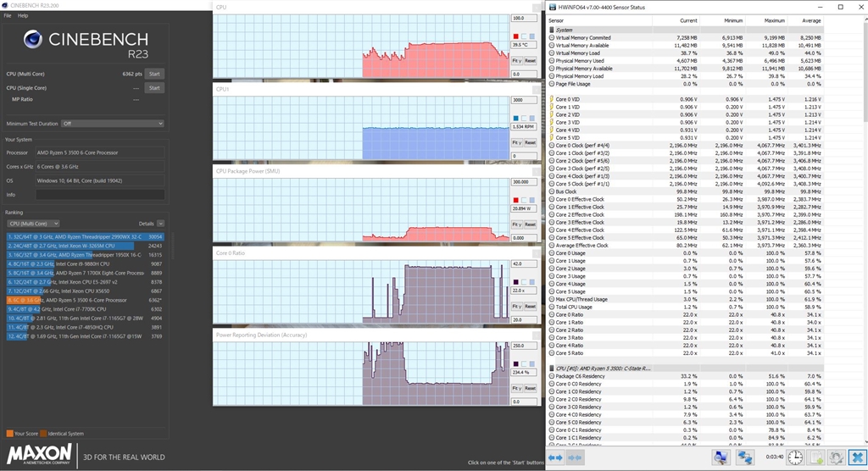The height and width of the screenshot is (471, 868).
Task: Select the Intel Core i7-4850HQ ranking row
Action: [x=86, y=327]
